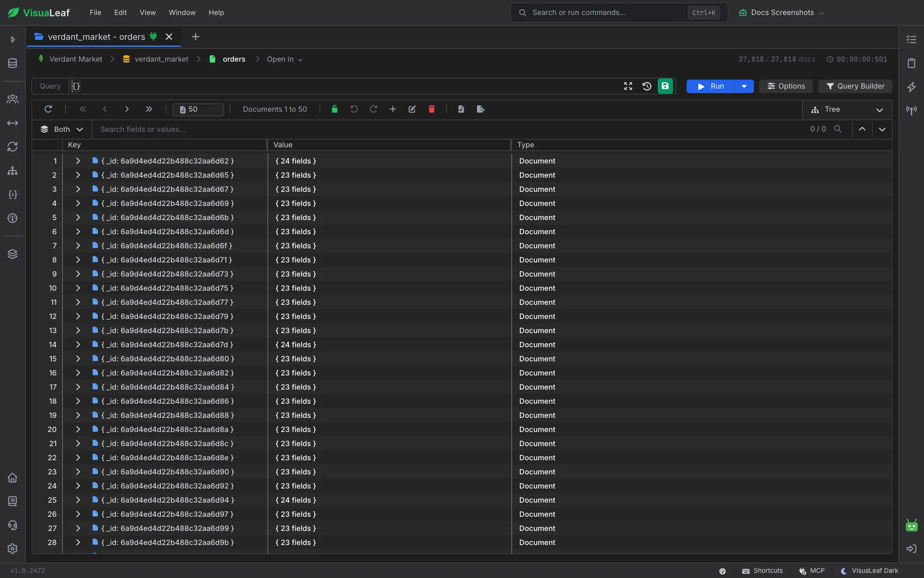This screenshot has height=578, width=924.
Task: Go to the next page of documents
Action: 127,109
